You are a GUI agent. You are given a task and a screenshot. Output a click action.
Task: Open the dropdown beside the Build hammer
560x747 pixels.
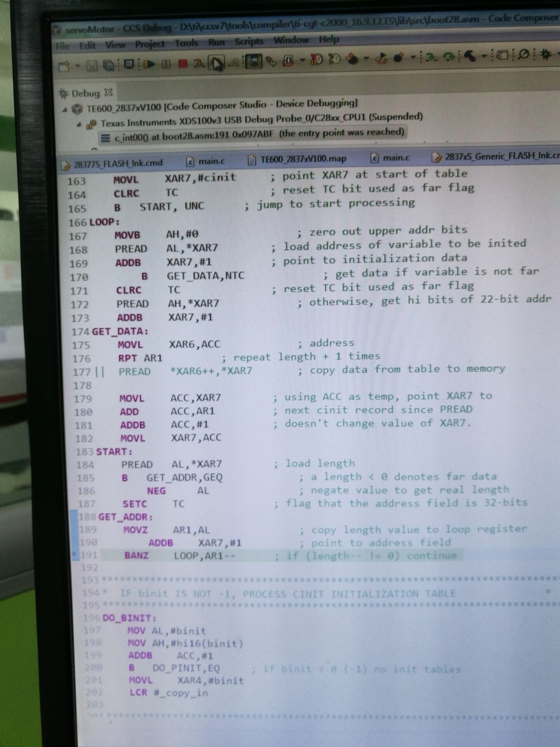pyautogui.click(x=484, y=56)
